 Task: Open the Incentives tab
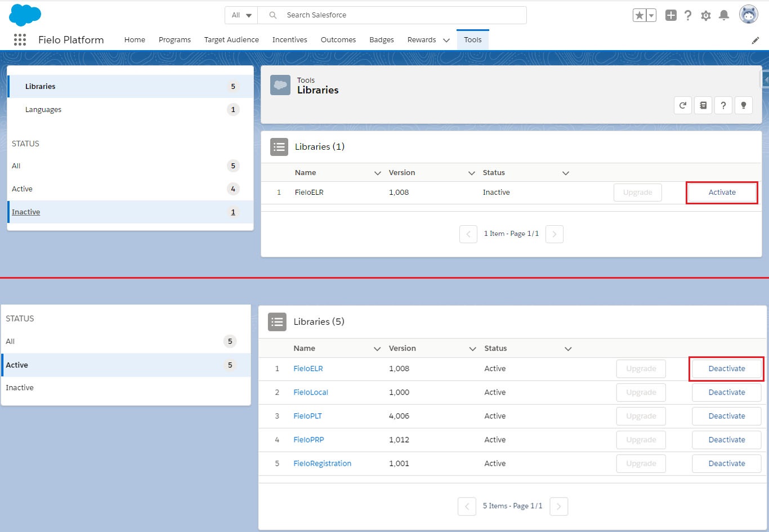(x=290, y=40)
